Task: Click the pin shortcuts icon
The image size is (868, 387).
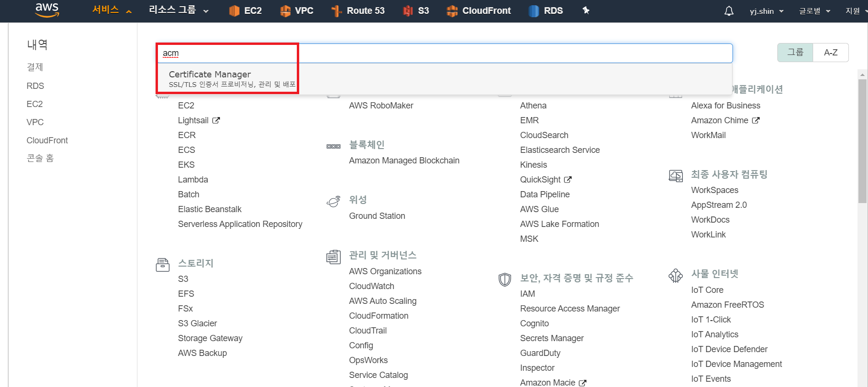Action: [x=586, y=11]
